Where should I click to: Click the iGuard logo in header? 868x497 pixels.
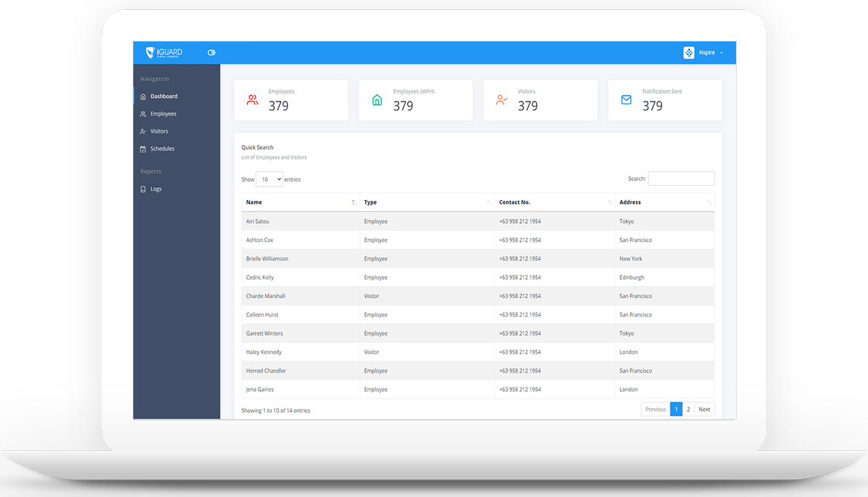pyautogui.click(x=164, y=52)
